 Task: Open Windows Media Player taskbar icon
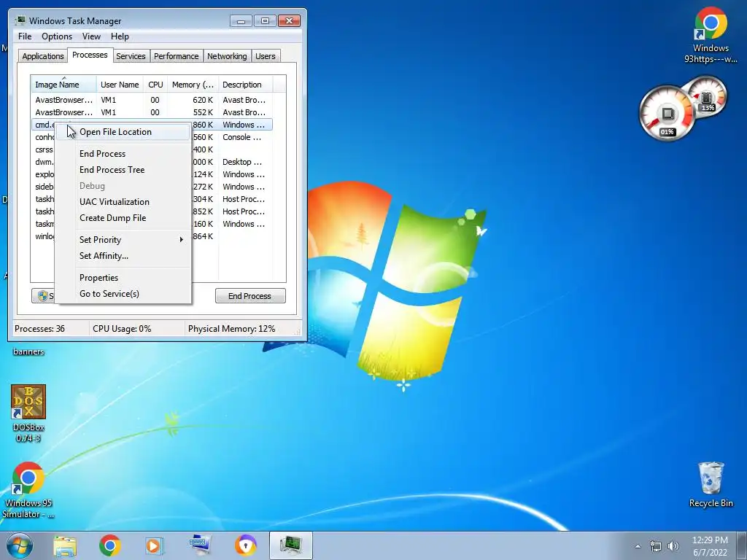click(x=154, y=545)
